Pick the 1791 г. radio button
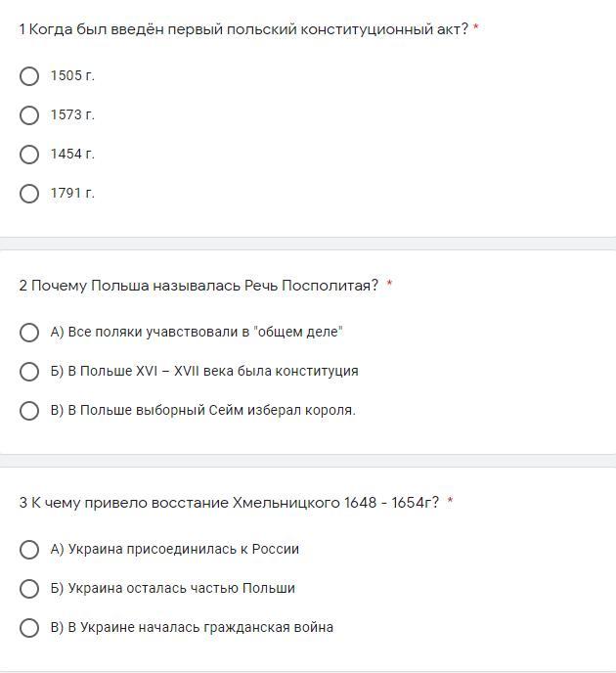616x673 pixels. pos(29,194)
